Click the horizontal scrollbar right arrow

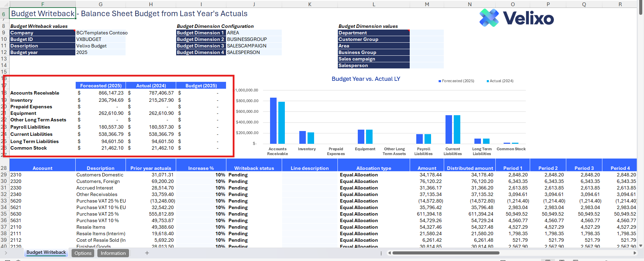pos(635,253)
